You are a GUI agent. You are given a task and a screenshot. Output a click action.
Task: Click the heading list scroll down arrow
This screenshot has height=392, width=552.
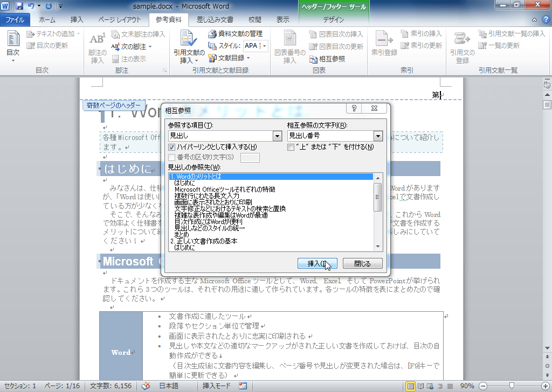coord(378,247)
